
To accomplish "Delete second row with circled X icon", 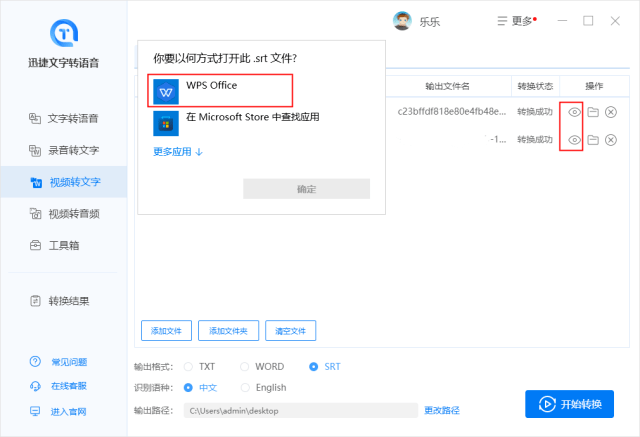I will click(611, 140).
